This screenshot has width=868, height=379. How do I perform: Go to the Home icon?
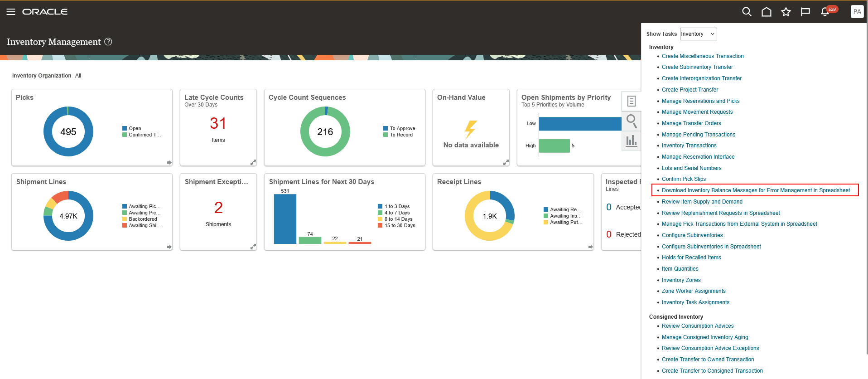tap(766, 12)
